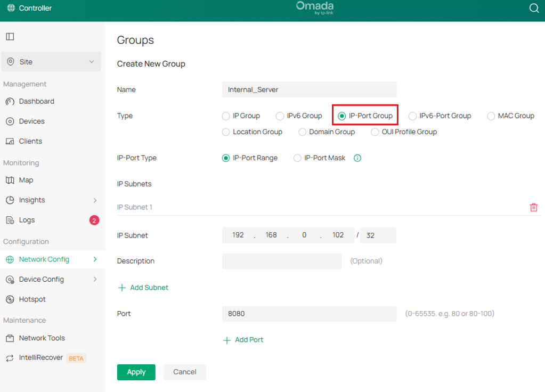
Task: Click the Omada by tp-link logo
Action: click(315, 8)
